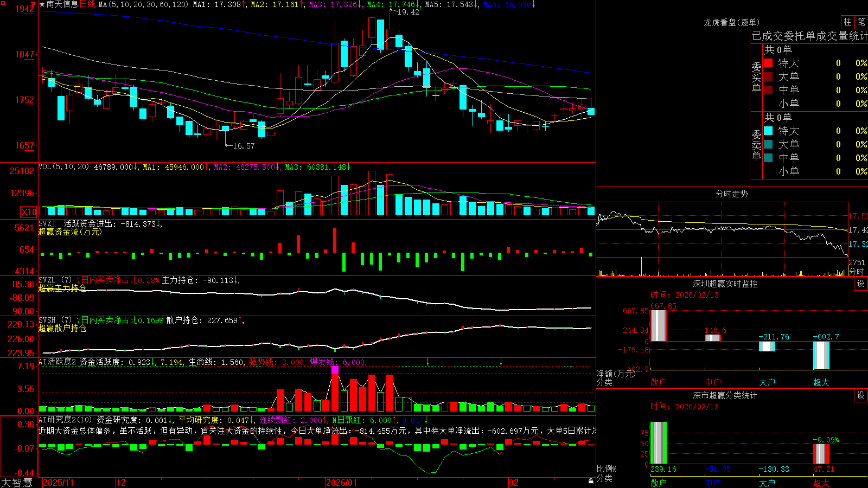Open AI活跃度2 indicator label
This screenshot has height=488, width=868.
58,362
